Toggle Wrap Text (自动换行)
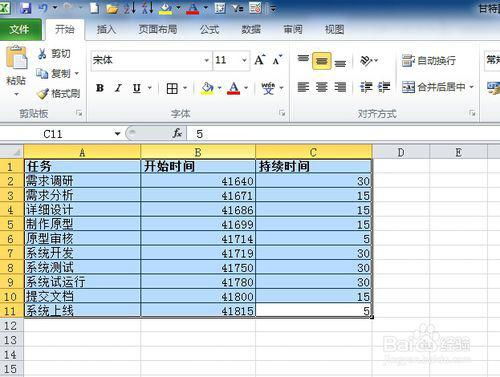Screen dimensions: 500x377 pyautogui.click(x=428, y=60)
